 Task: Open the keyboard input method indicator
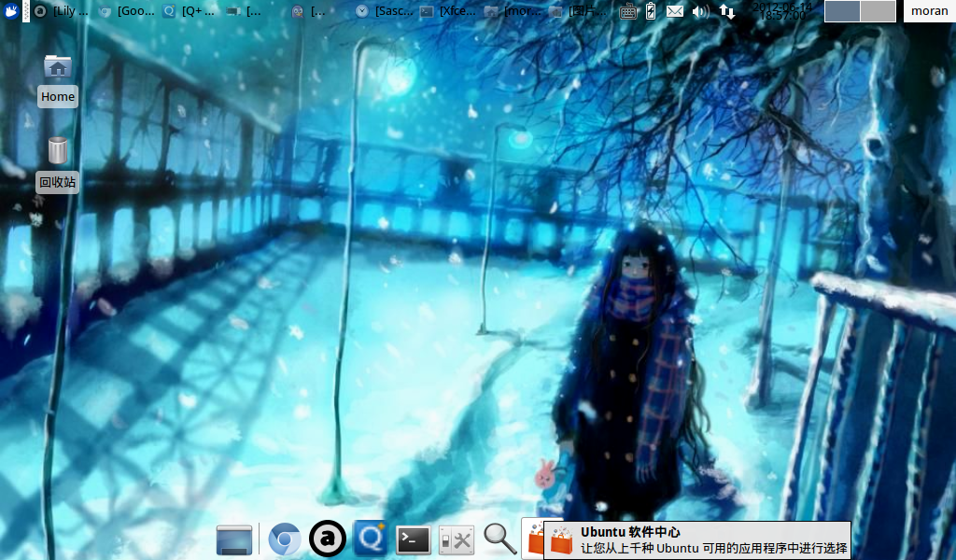[628, 11]
